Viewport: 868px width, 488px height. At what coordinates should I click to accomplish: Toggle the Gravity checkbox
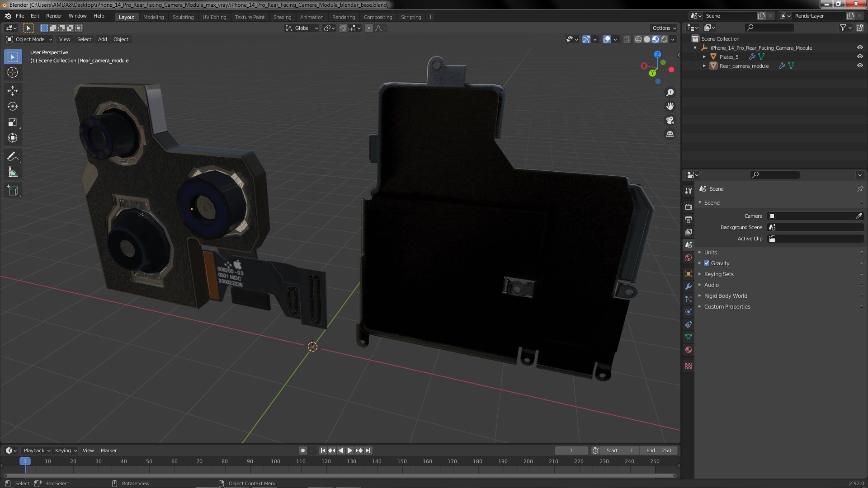pyautogui.click(x=707, y=263)
